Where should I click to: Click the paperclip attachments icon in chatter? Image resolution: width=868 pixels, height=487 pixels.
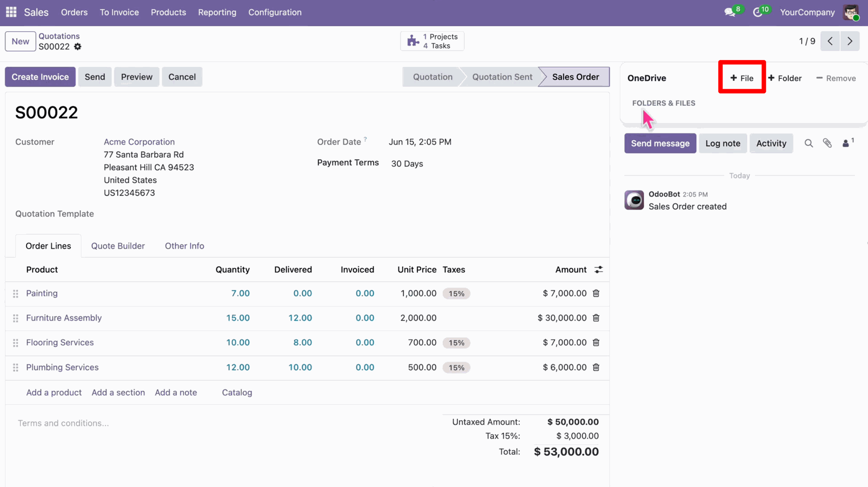tap(827, 143)
